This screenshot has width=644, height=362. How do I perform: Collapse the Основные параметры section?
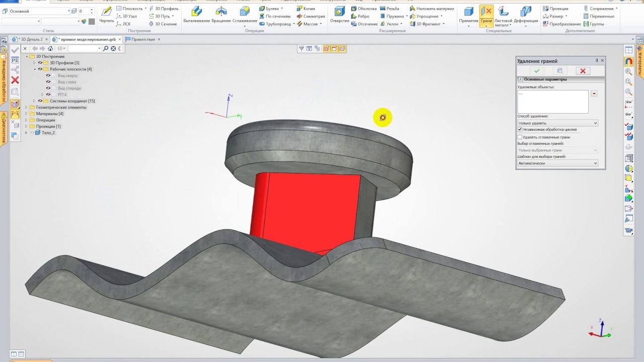(x=520, y=79)
